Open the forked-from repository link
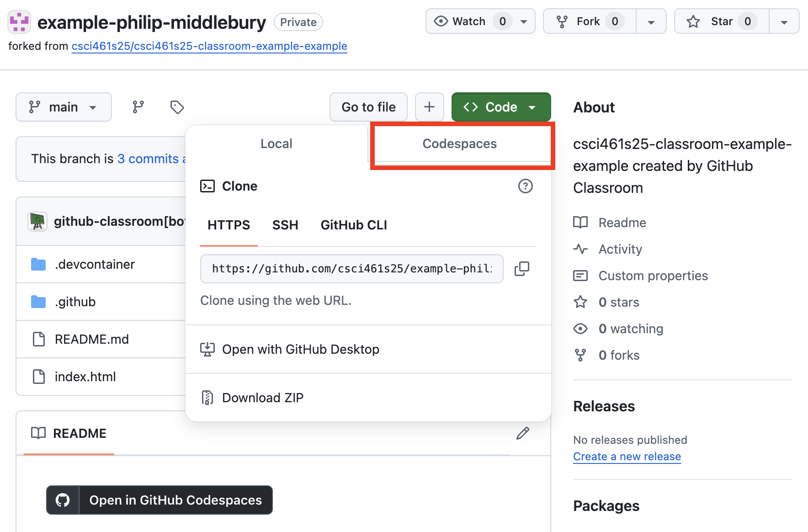Image resolution: width=808 pixels, height=532 pixels. tap(209, 46)
